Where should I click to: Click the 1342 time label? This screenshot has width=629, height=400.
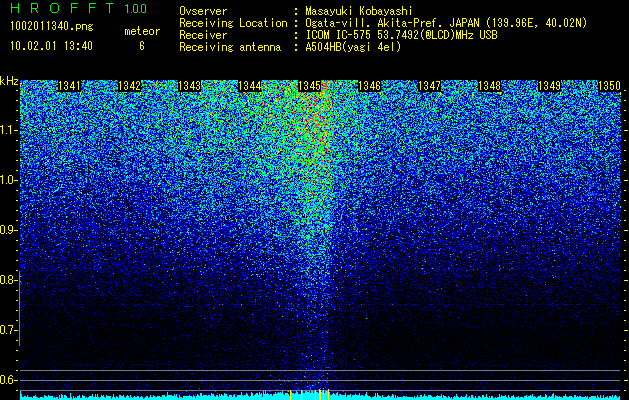tap(130, 86)
